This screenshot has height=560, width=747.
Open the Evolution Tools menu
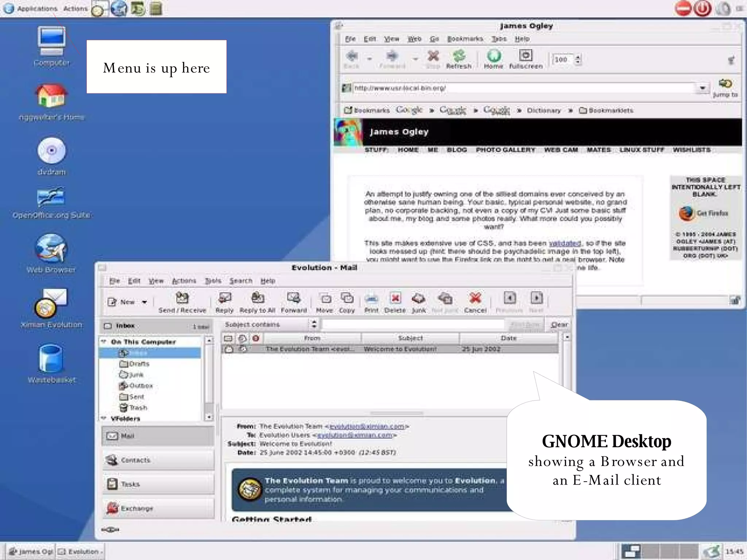tap(213, 281)
